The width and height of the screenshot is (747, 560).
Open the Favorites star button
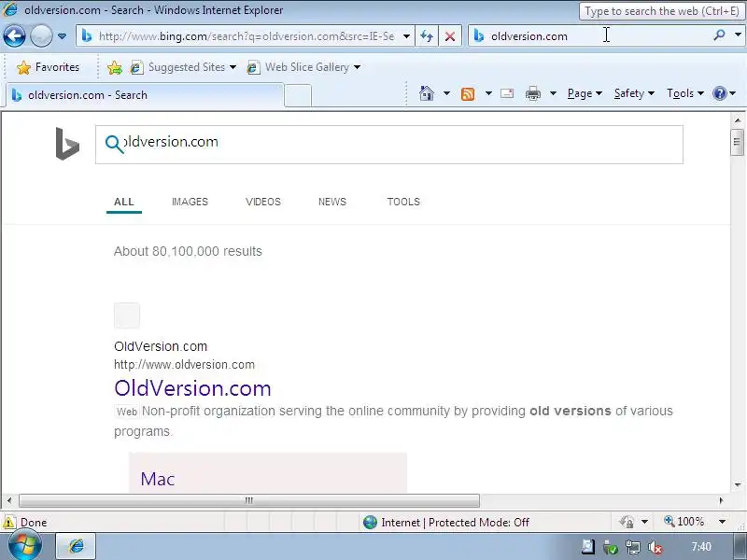pos(48,67)
